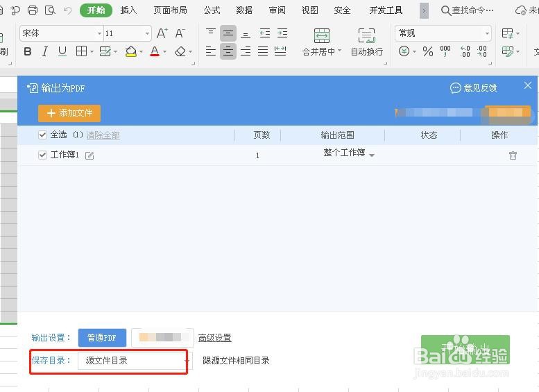Click the eraser clear-format icon

[x=180, y=51]
